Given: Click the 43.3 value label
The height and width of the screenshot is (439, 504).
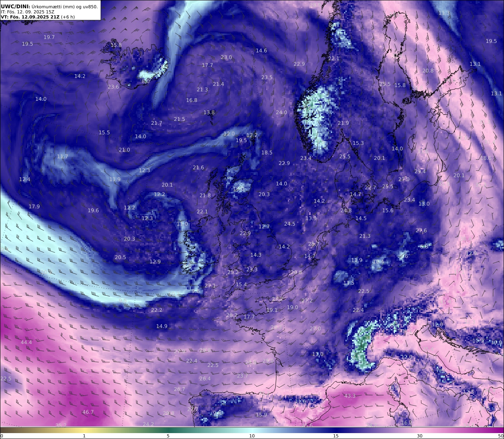Looking at the screenshot, I should click(350, 396).
